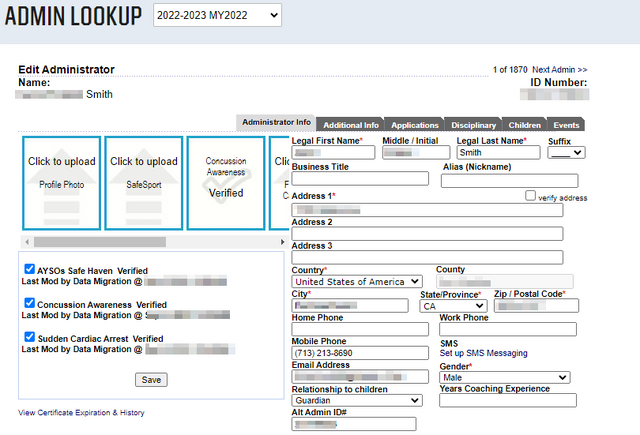Viewport: 640px width, 435px height.
Task: Toggle Concussion Awareness Verified checkbox
Action: tap(30, 303)
